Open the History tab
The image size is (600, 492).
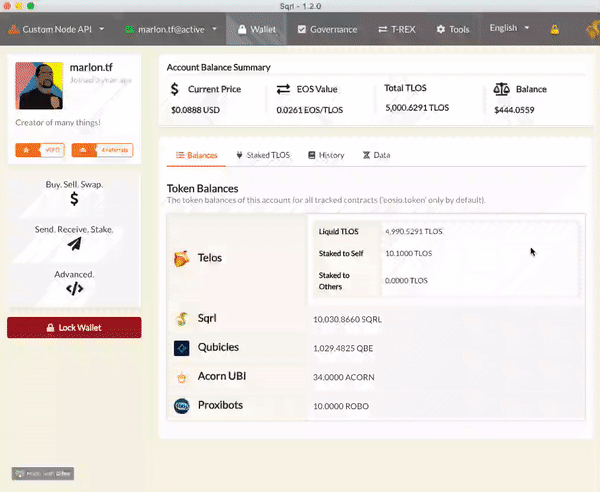[326, 155]
